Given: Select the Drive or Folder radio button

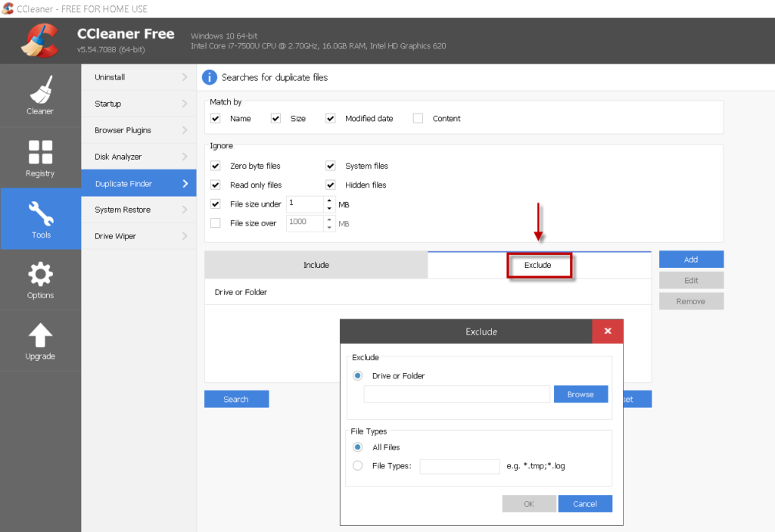Looking at the screenshot, I should click(x=358, y=376).
